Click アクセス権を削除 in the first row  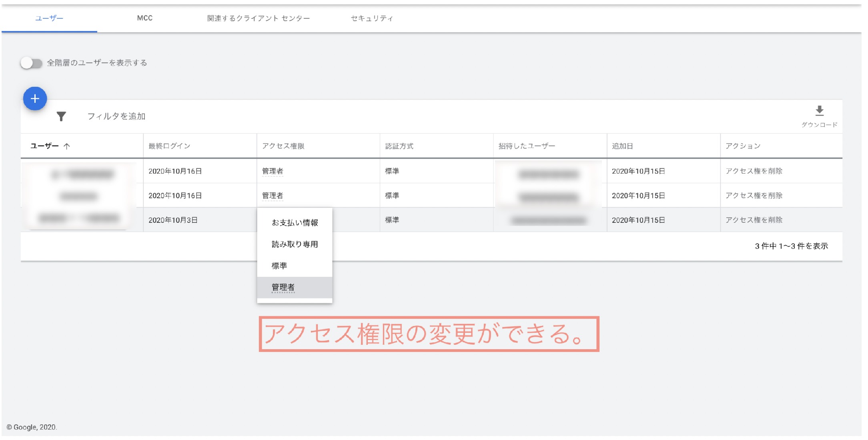754,171
